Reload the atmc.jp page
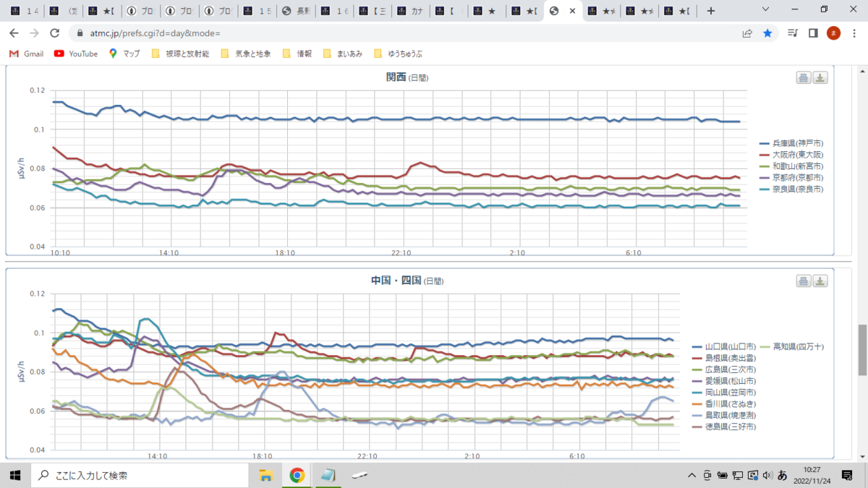Screen dimensions: 868x488 pyautogui.click(x=54, y=33)
